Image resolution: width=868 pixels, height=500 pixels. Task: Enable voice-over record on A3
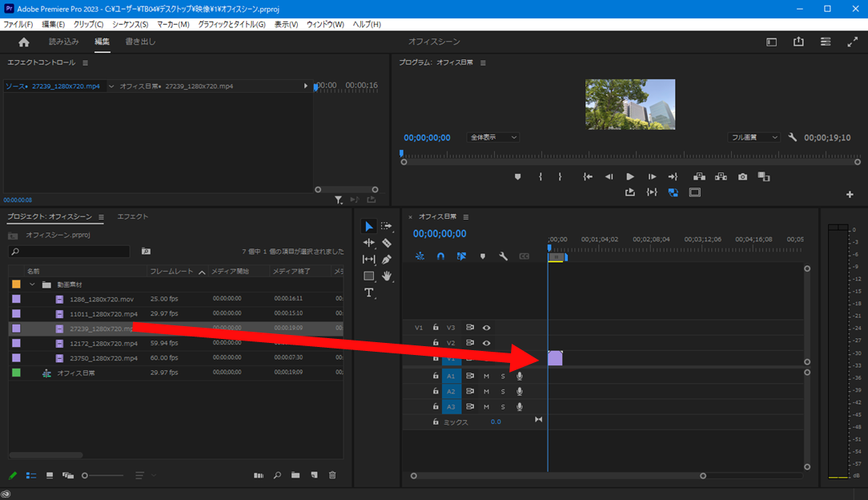point(519,407)
